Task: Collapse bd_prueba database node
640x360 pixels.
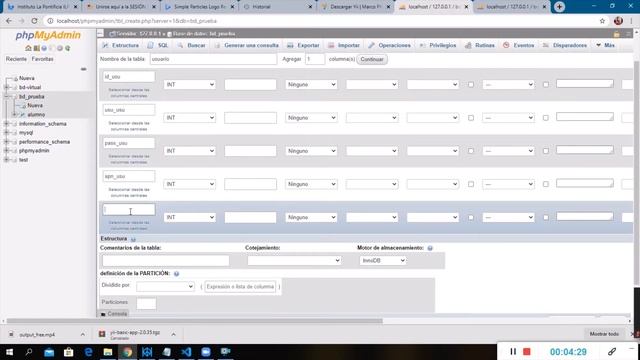Action: pyautogui.click(x=6, y=96)
